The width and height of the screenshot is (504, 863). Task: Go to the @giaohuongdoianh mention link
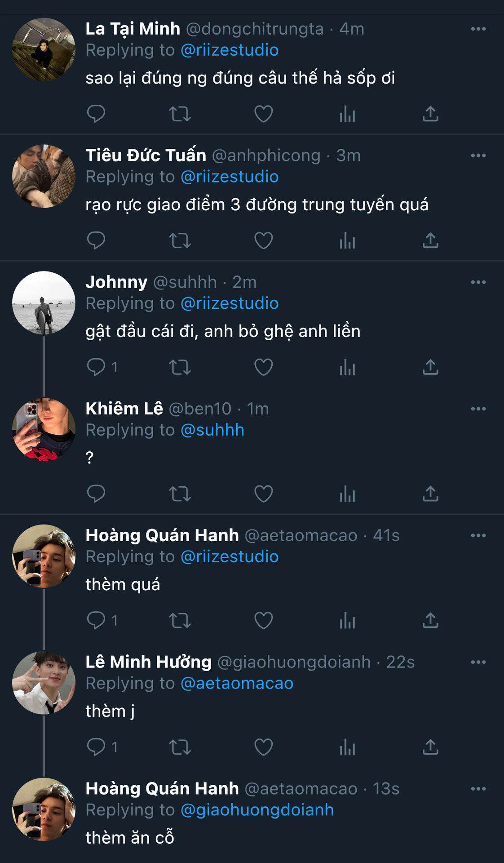257,810
